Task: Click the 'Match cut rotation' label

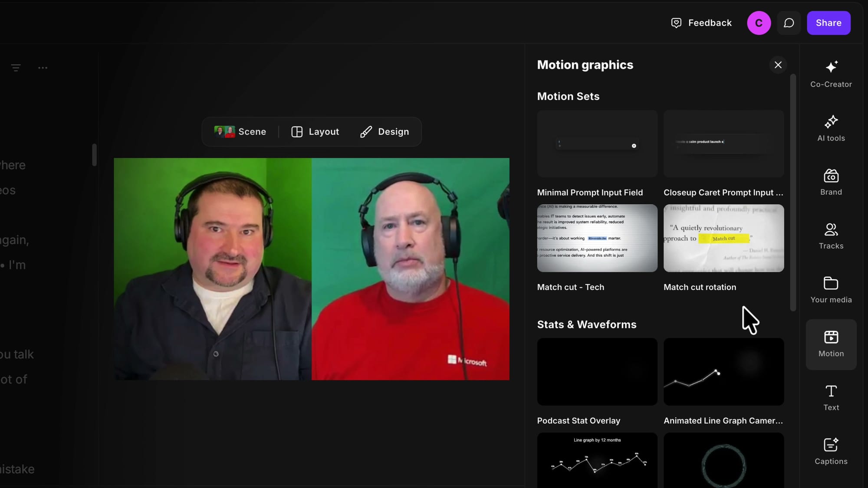Action: tap(700, 287)
